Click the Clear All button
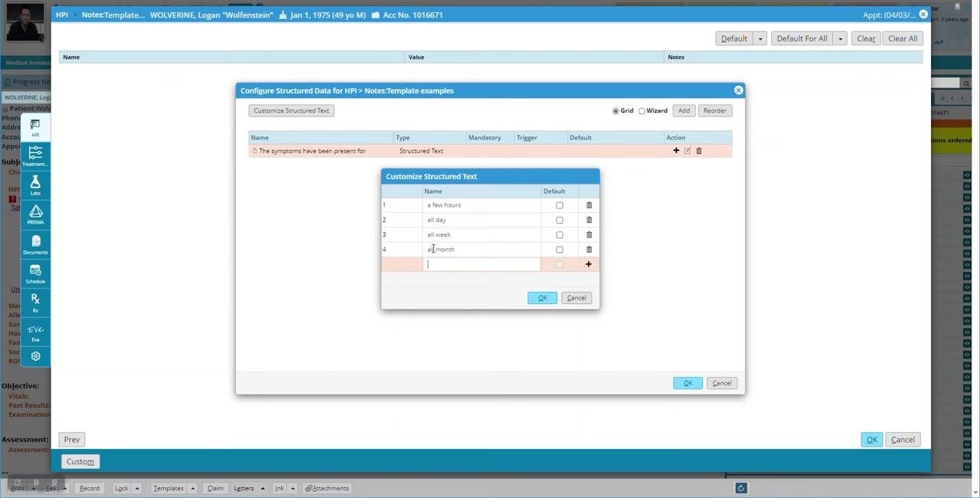This screenshot has width=980, height=498. click(903, 38)
